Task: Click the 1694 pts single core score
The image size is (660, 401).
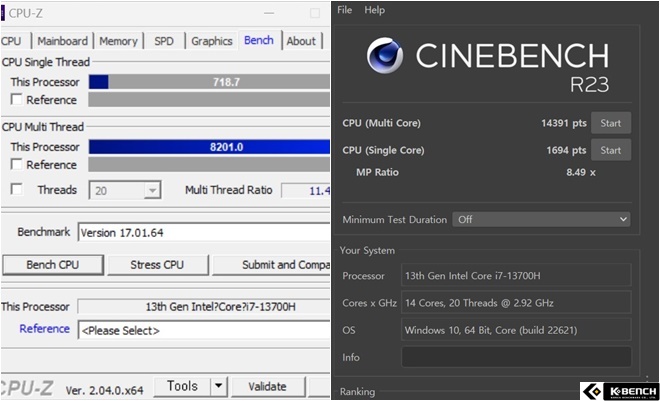Action: pos(566,150)
